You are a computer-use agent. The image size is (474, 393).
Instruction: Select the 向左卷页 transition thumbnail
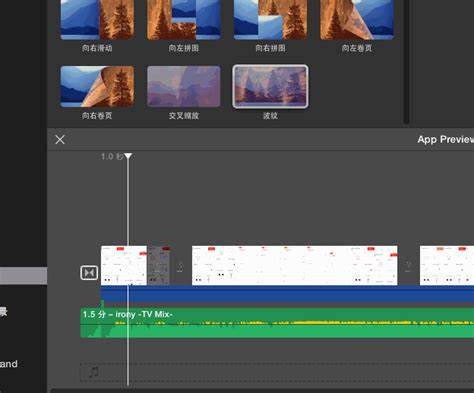(x=357, y=19)
